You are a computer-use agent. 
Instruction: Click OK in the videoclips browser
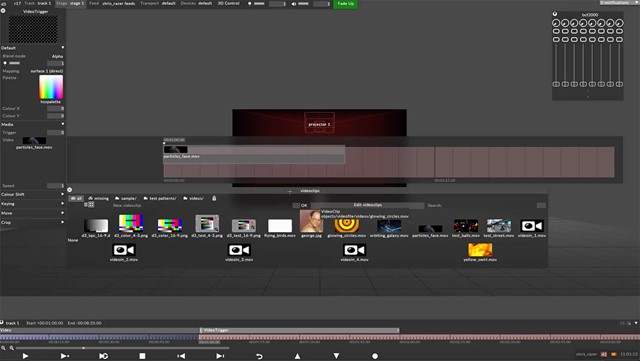[304, 205]
